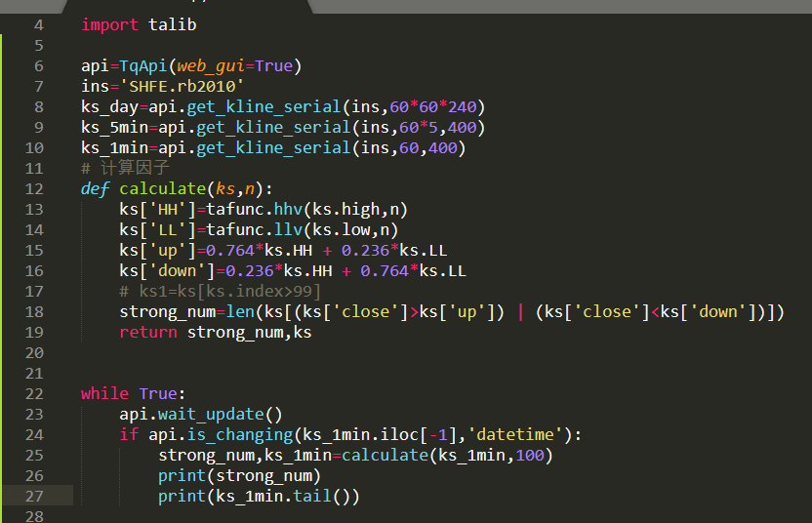Click the 'def' keyword
The image size is (812, 523).
(96, 189)
